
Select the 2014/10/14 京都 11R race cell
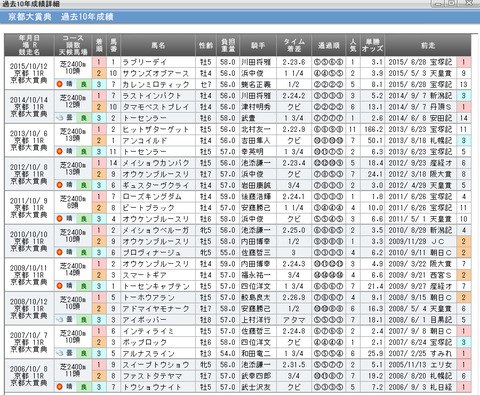tap(29, 107)
